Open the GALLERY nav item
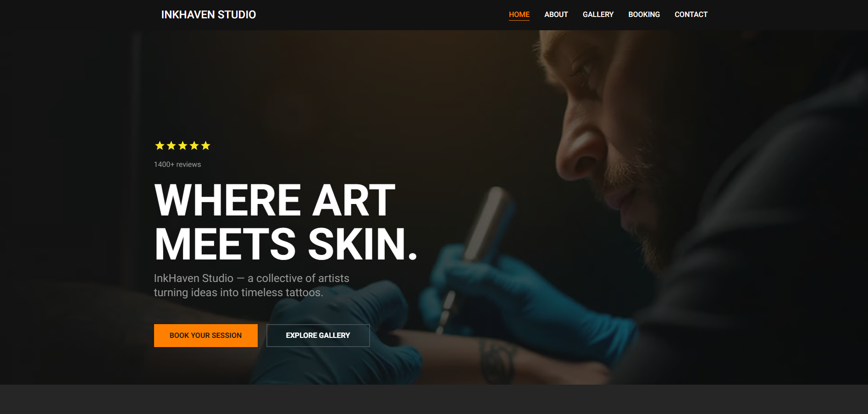868x414 pixels. coord(598,15)
